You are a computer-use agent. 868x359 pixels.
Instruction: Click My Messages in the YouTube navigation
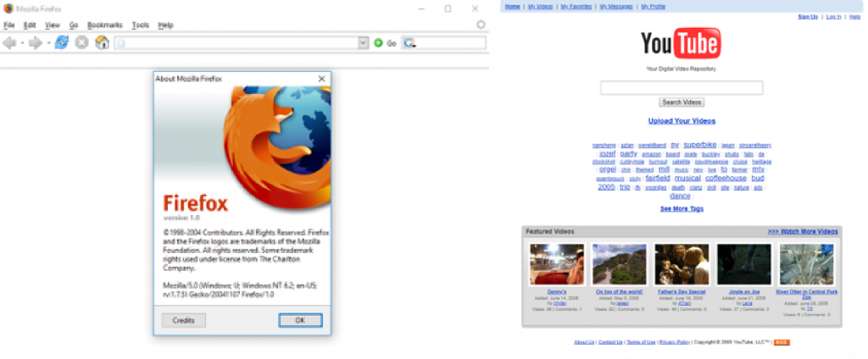(x=616, y=7)
